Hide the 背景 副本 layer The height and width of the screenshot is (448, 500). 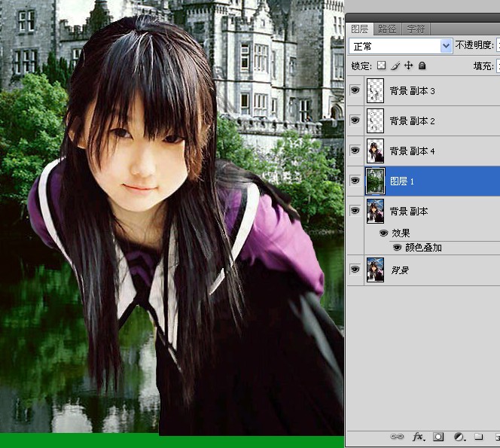pos(355,211)
